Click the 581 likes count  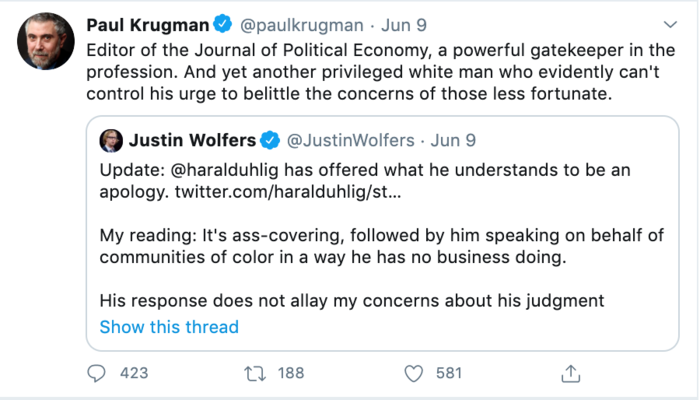tap(449, 373)
